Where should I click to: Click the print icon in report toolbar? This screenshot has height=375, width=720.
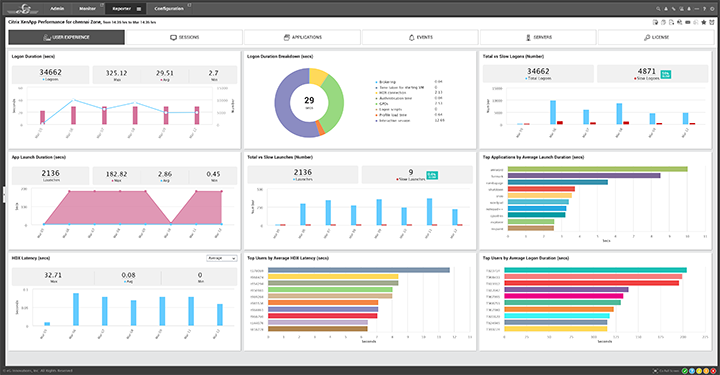[664, 22]
